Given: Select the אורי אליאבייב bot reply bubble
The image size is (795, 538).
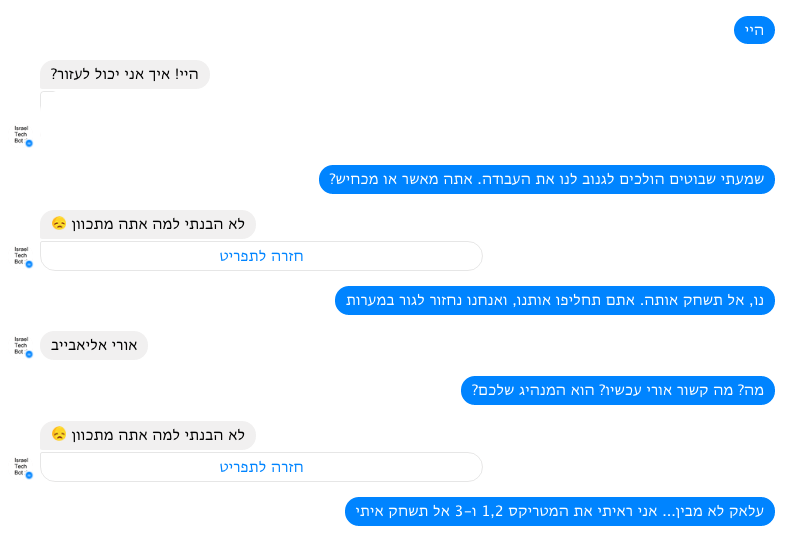Looking at the screenshot, I should [94, 346].
